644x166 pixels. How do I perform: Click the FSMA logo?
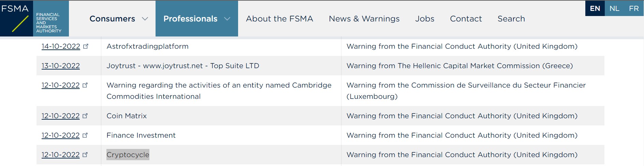pos(34,18)
